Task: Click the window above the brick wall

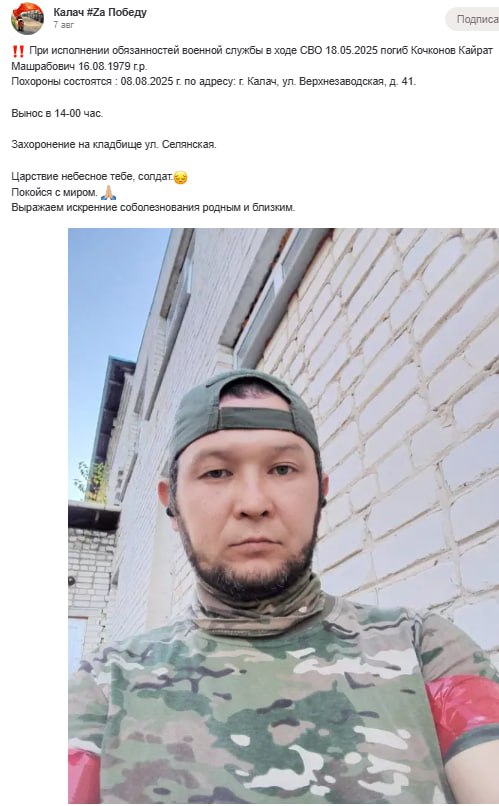Action: [280, 298]
